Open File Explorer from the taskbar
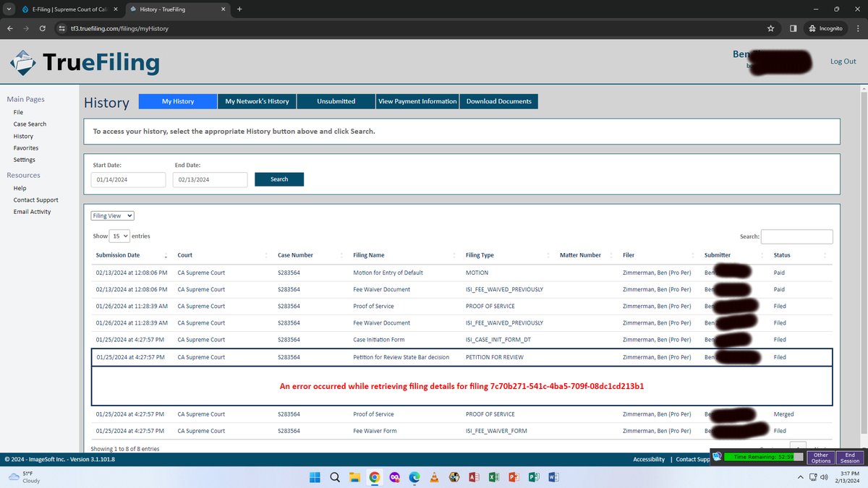 pyautogui.click(x=354, y=477)
